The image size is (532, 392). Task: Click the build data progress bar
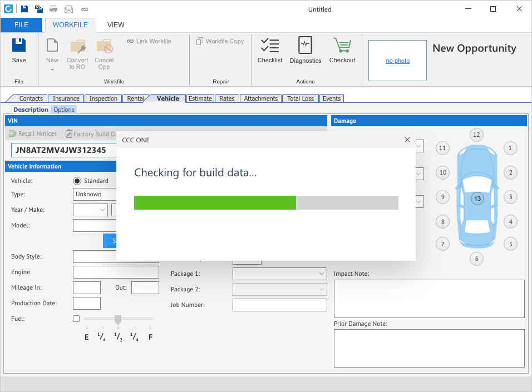[266, 202]
